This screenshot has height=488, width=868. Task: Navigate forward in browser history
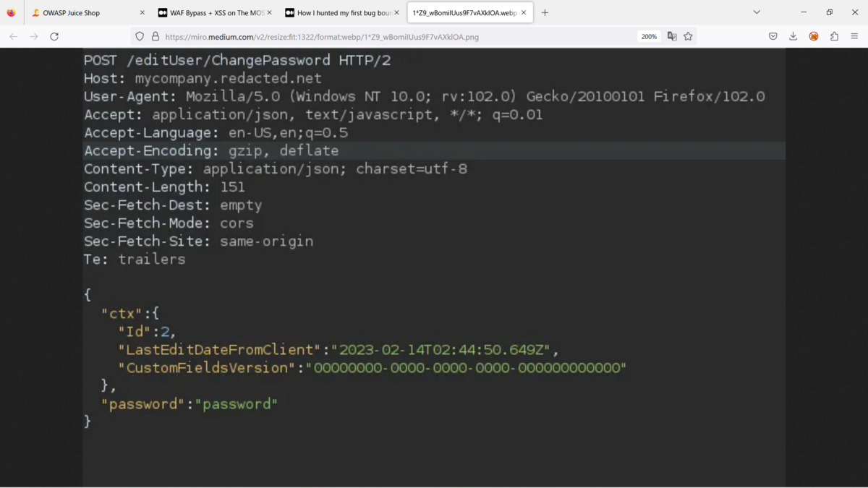33,36
